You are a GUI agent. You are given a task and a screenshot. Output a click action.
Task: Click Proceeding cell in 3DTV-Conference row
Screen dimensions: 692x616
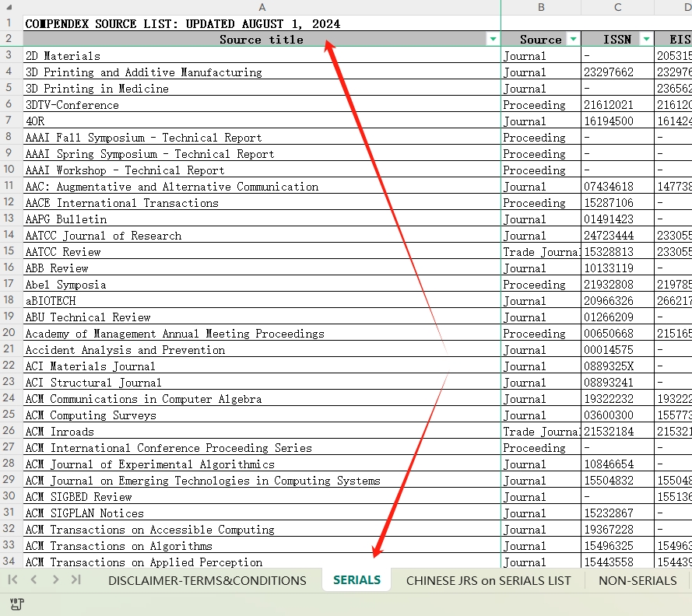(541, 104)
